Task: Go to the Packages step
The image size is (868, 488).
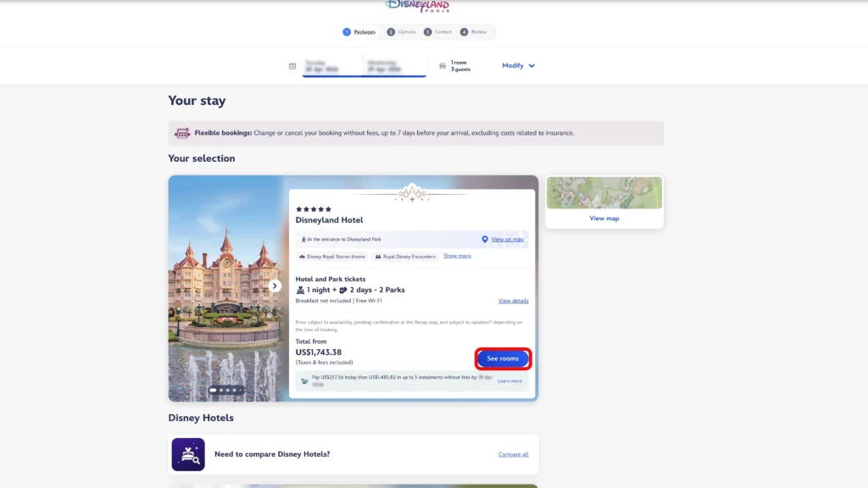Action: 359,32
